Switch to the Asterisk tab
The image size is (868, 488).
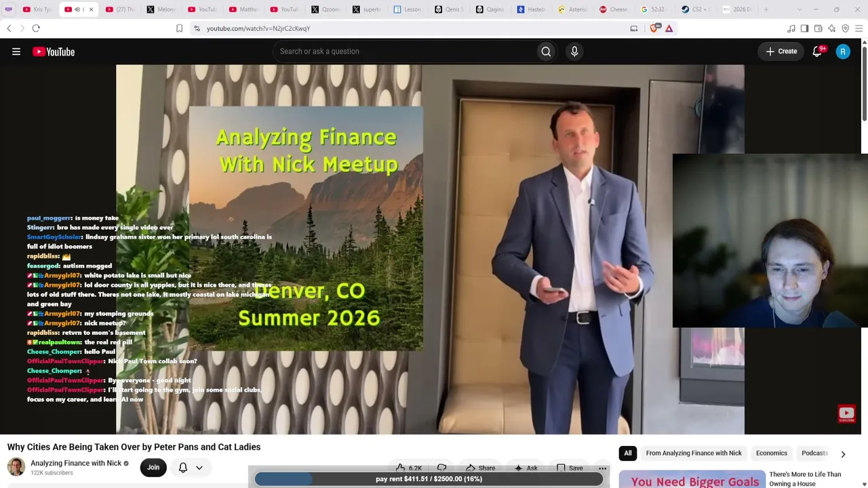point(572,9)
